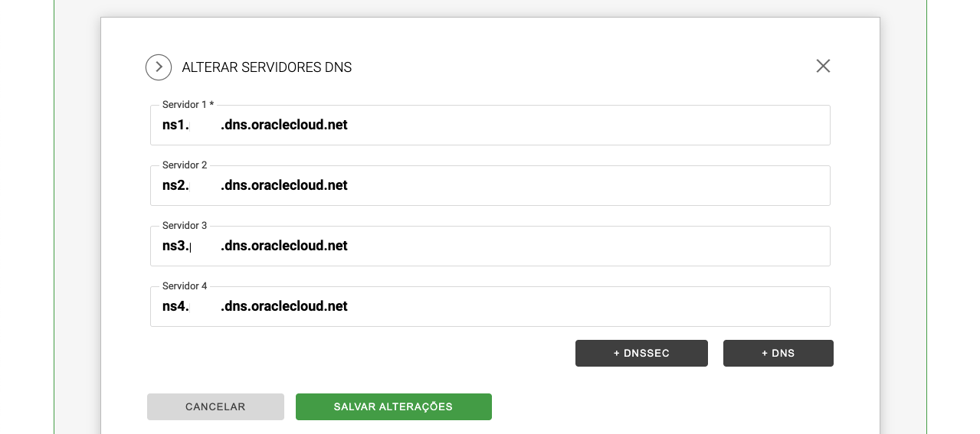The width and height of the screenshot is (980, 434).
Task: Place cursor on ns1. prefix text
Action: [x=175, y=125]
